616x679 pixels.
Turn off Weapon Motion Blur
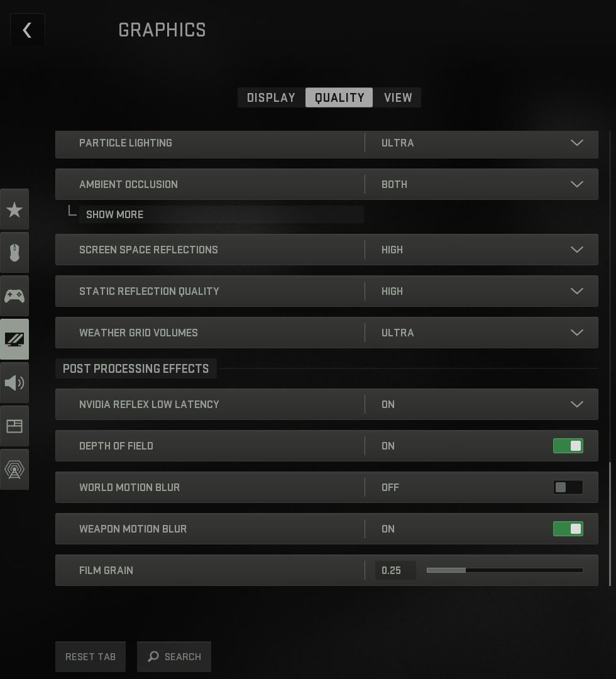pyautogui.click(x=568, y=529)
